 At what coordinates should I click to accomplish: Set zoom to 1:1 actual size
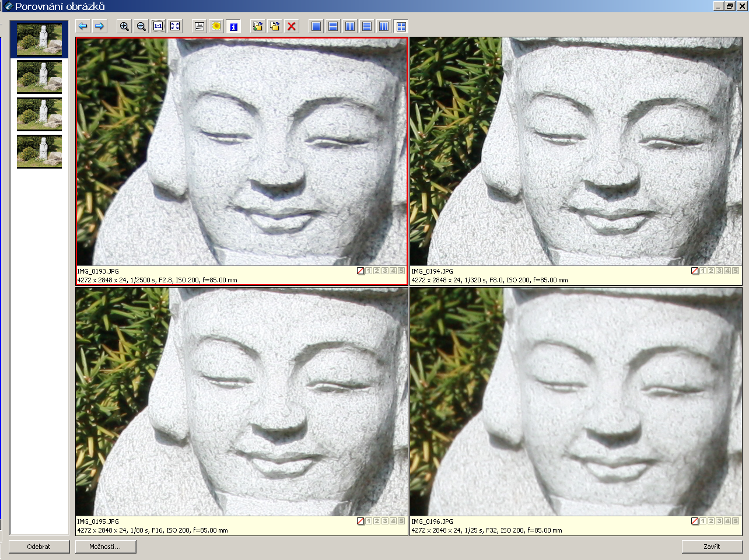tap(158, 26)
